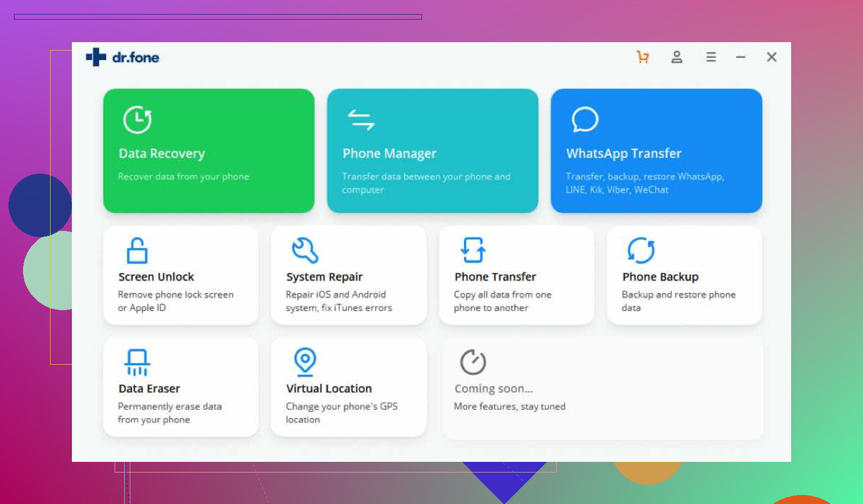Click 'Change your phone's GPS location' text
Image resolution: width=863 pixels, height=504 pixels.
click(x=342, y=413)
